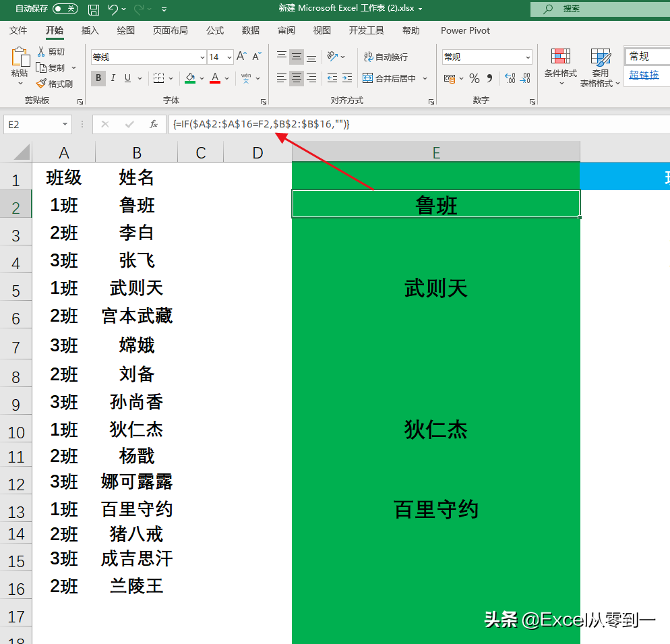The image size is (670, 644).
Task: Open the 文件 (File) tab
Action: coord(18,30)
